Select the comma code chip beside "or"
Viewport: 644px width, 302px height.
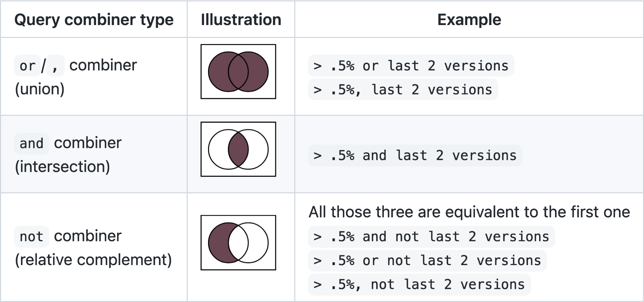click(55, 66)
